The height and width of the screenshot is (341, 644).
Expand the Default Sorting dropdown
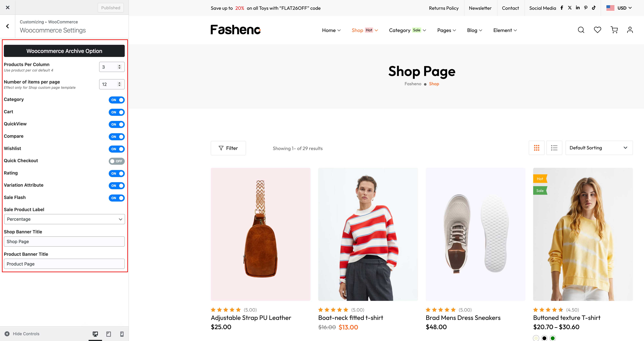[599, 148]
